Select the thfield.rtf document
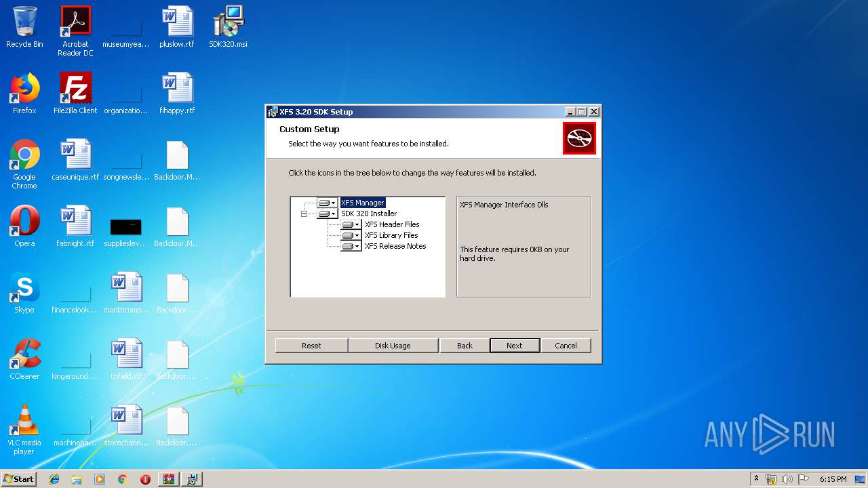868x488 pixels. pyautogui.click(x=126, y=359)
